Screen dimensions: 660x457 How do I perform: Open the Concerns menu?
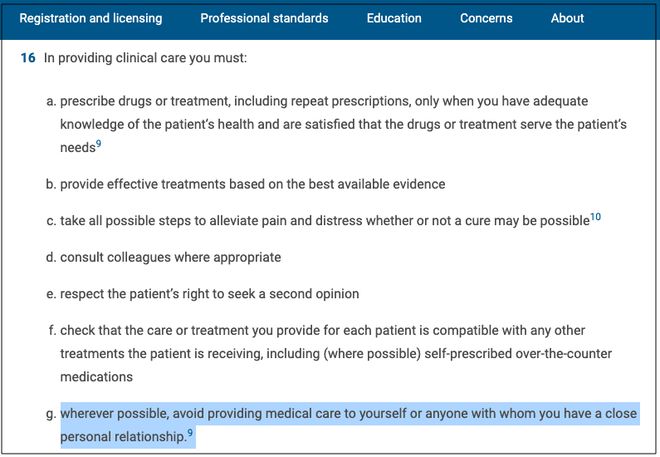486,18
